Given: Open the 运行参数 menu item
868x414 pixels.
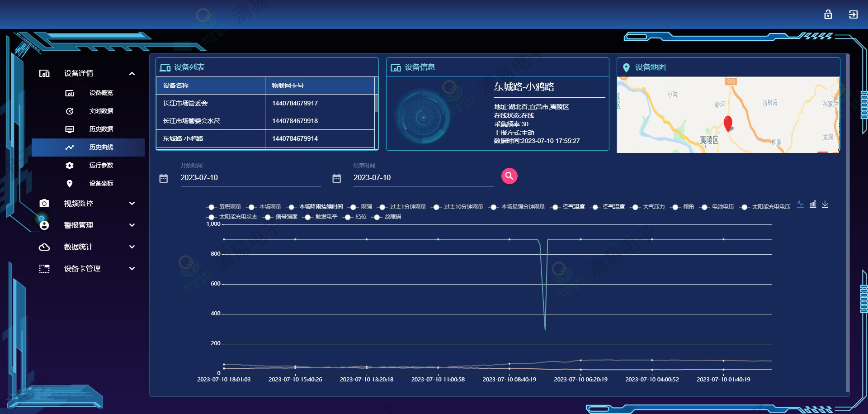Looking at the screenshot, I should [101, 166].
